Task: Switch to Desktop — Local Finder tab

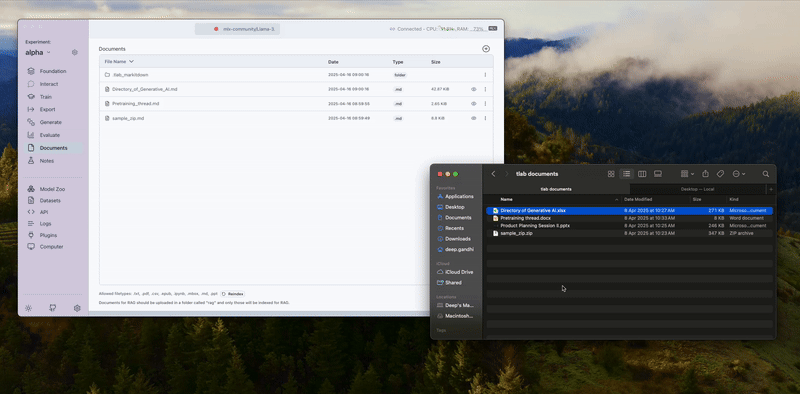Action: point(697,189)
